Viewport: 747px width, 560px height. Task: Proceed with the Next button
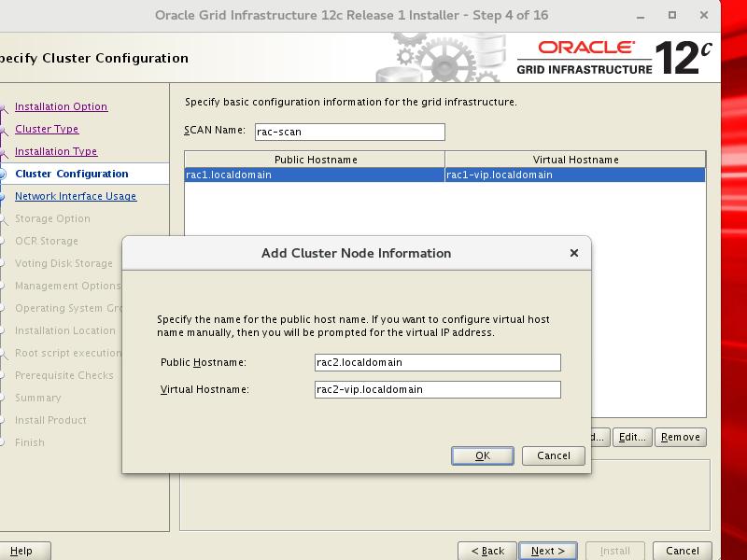coord(548,551)
